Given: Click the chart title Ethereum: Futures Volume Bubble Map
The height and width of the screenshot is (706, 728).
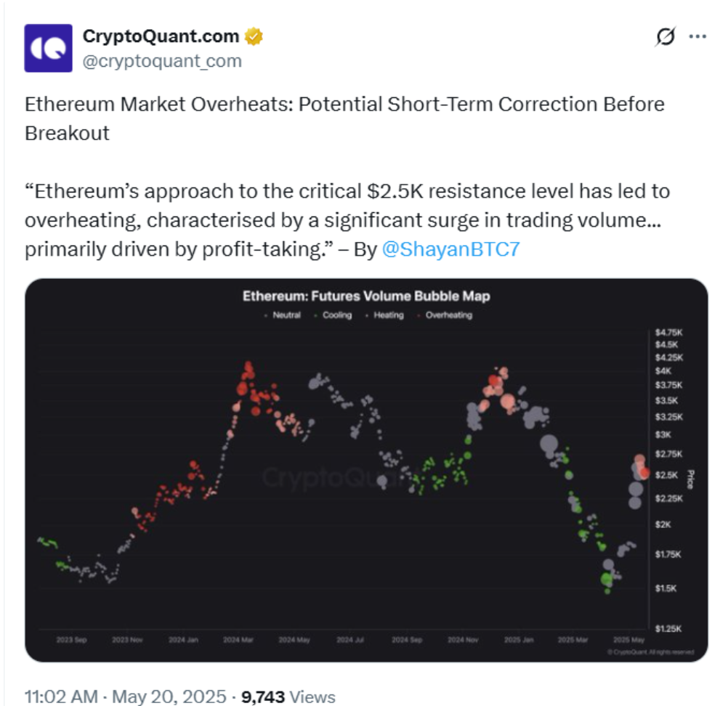Looking at the screenshot, I should click(x=366, y=296).
